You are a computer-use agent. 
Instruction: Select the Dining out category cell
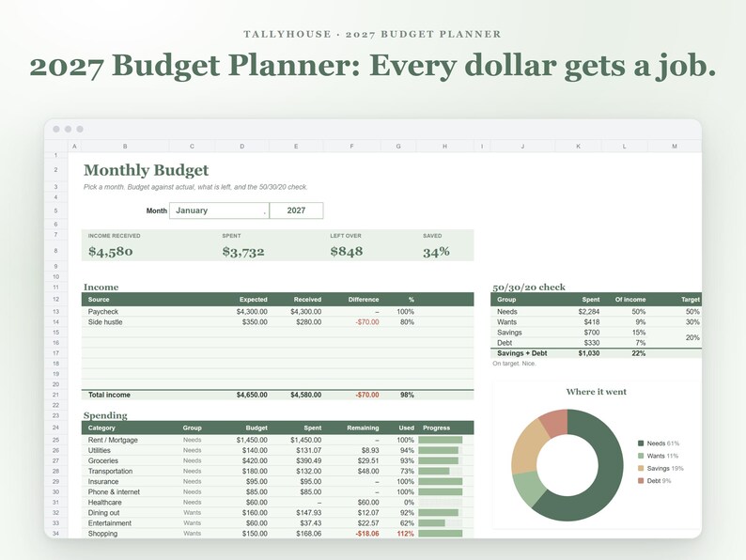click(103, 513)
